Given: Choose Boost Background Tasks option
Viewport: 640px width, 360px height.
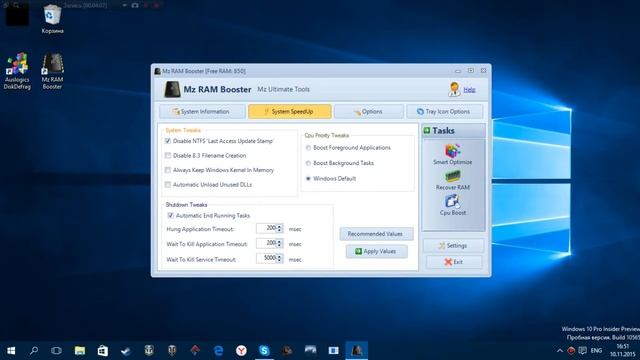Looking at the screenshot, I should [308, 163].
